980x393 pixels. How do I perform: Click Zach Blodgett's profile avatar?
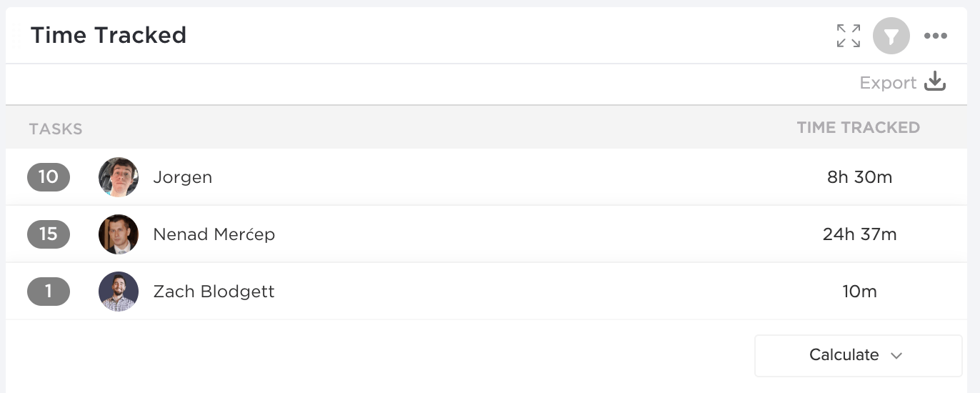coord(119,292)
